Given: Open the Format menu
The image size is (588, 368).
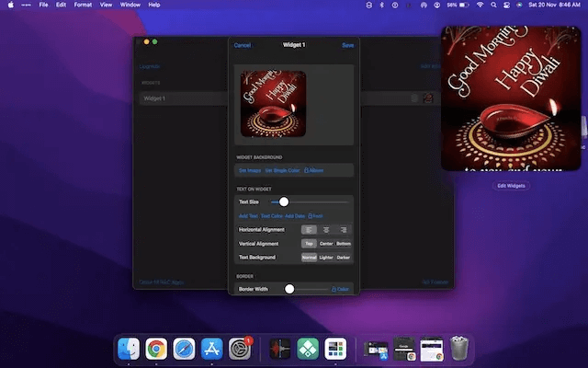Looking at the screenshot, I should pos(83,6).
